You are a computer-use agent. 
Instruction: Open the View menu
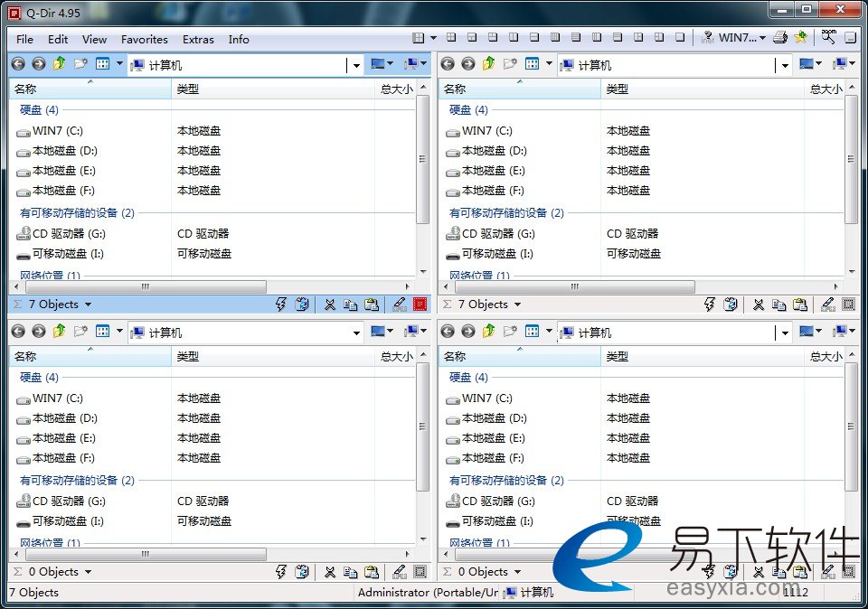point(94,39)
